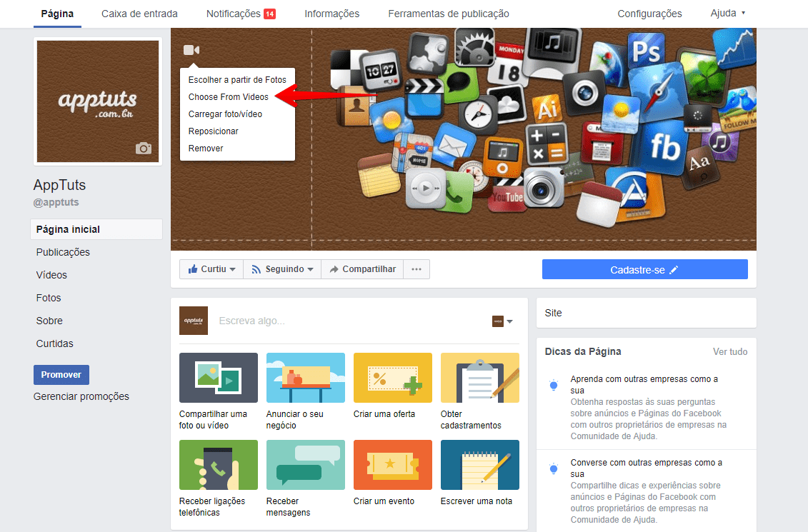
Task: Open the Caixa de entrada tab
Action: pyautogui.click(x=139, y=14)
